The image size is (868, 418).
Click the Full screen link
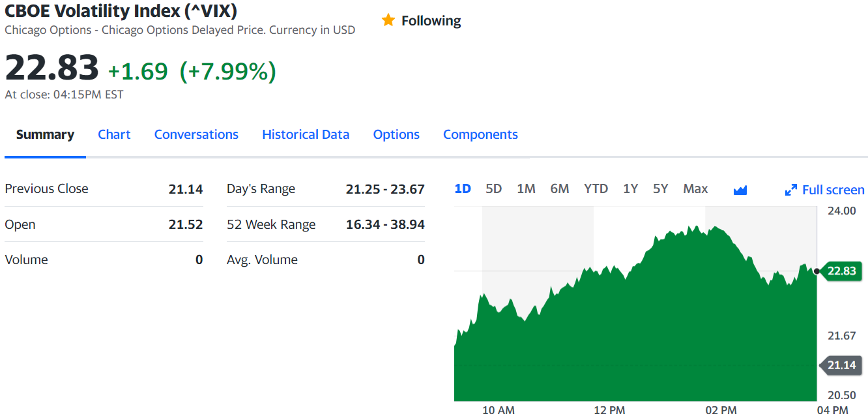(833, 190)
